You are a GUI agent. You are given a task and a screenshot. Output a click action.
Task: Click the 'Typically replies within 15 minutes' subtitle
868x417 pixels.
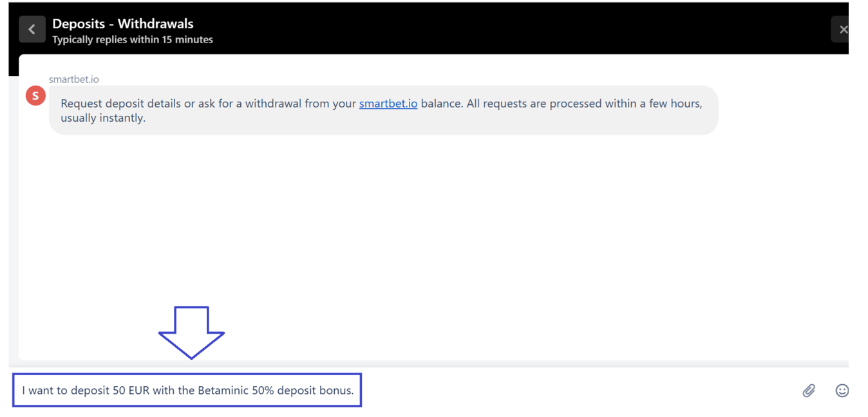[x=133, y=40]
